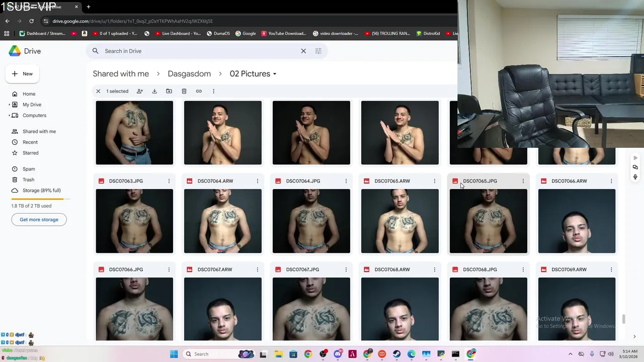
Task: Click the Copy link icon
Action: [199, 91]
